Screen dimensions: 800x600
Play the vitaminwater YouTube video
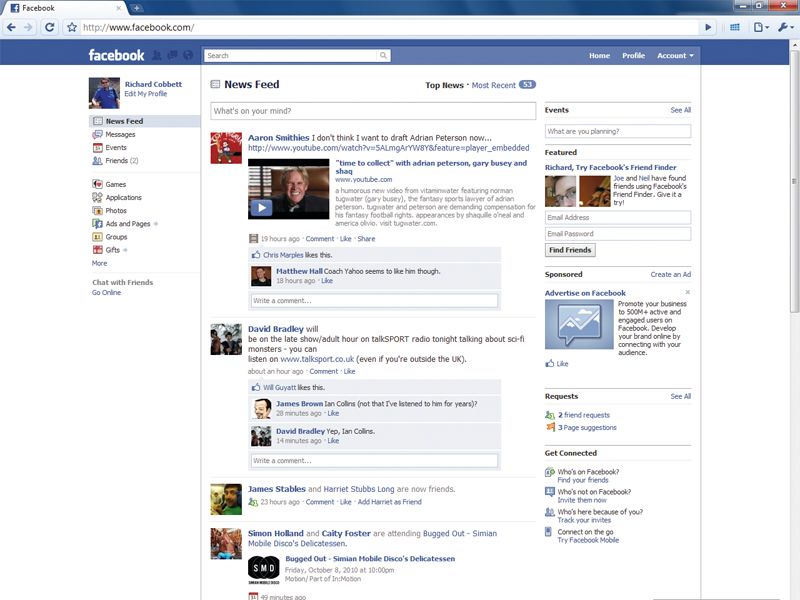click(x=262, y=210)
